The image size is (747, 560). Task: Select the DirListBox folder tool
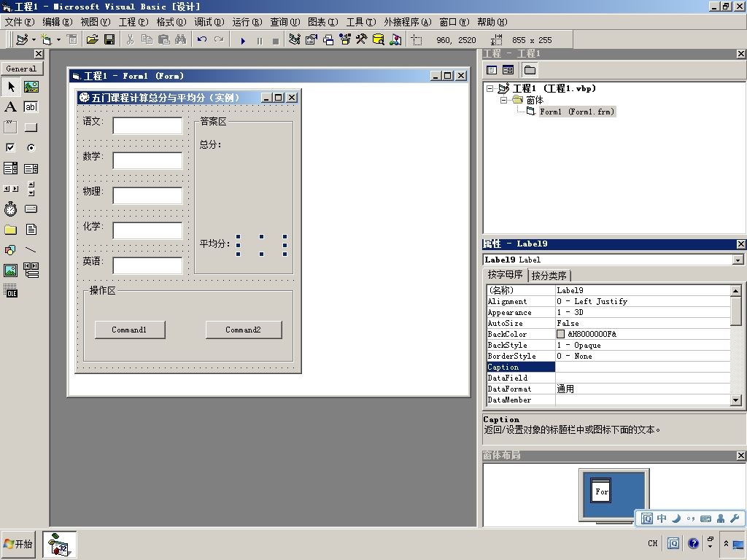[x=10, y=230]
